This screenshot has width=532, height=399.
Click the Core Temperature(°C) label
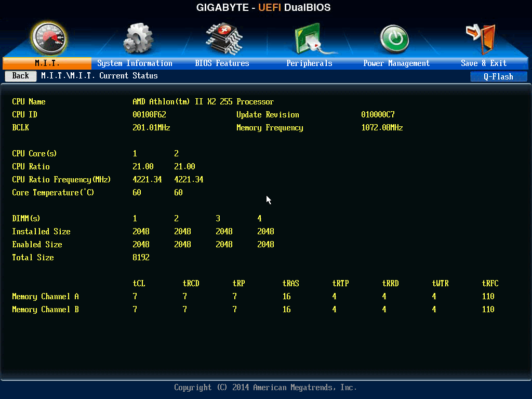pyautogui.click(x=53, y=192)
